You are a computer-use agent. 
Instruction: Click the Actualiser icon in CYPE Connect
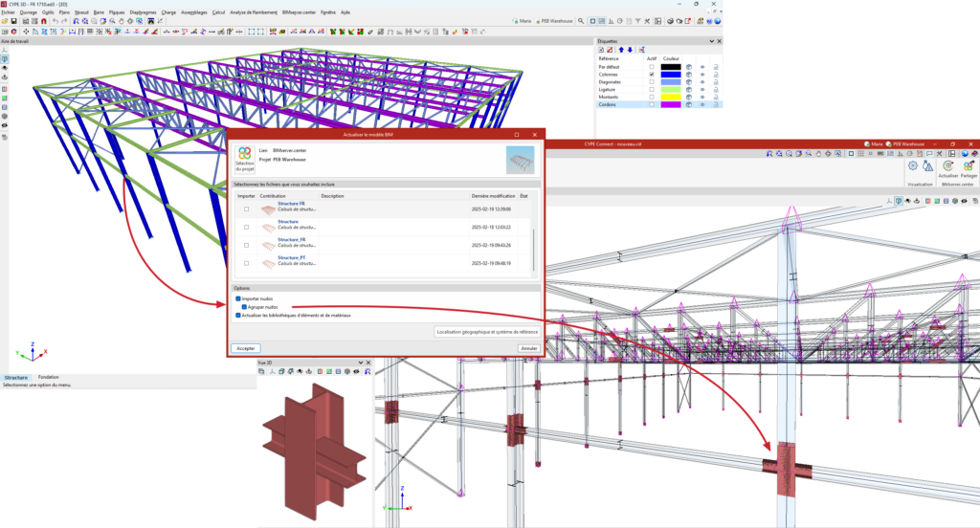tap(947, 169)
